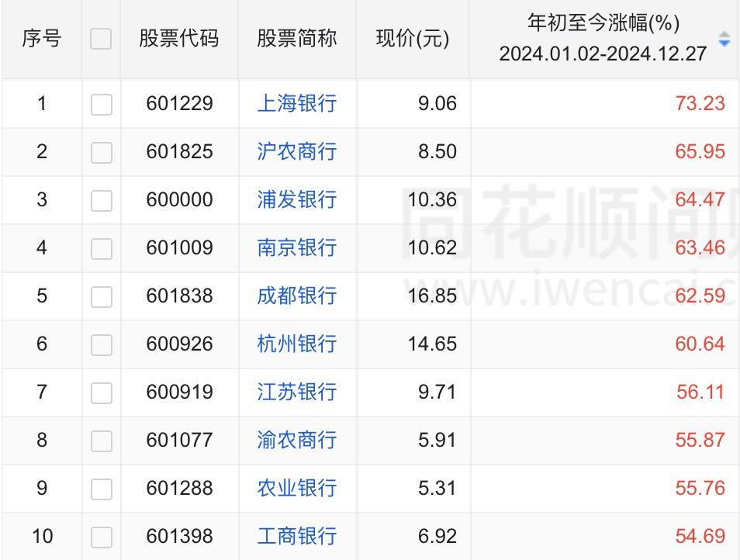
Task: Click the gain value 63.46
Action: (x=700, y=247)
